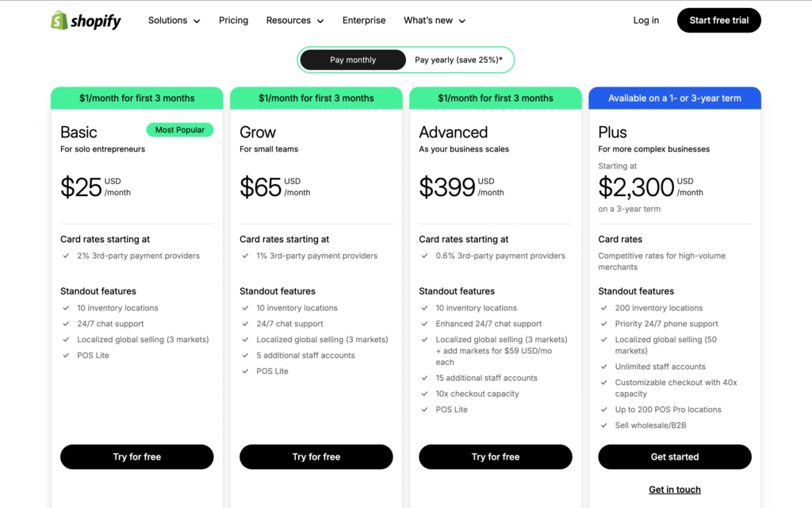The image size is (812, 508).
Task: Expand the Solutions dropdown menu
Action: pyautogui.click(x=174, y=21)
